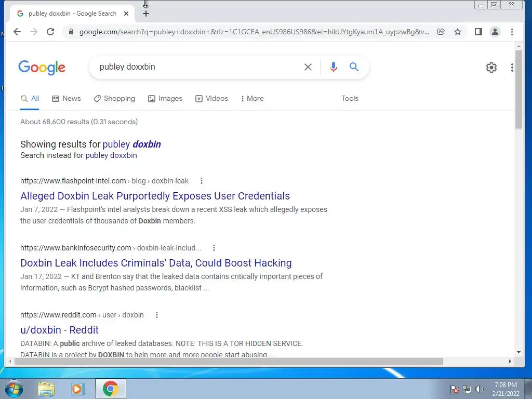The height and width of the screenshot is (399, 532).
Task: Click the horizontal scrollbar thumb
Action: tap(229, 362)
